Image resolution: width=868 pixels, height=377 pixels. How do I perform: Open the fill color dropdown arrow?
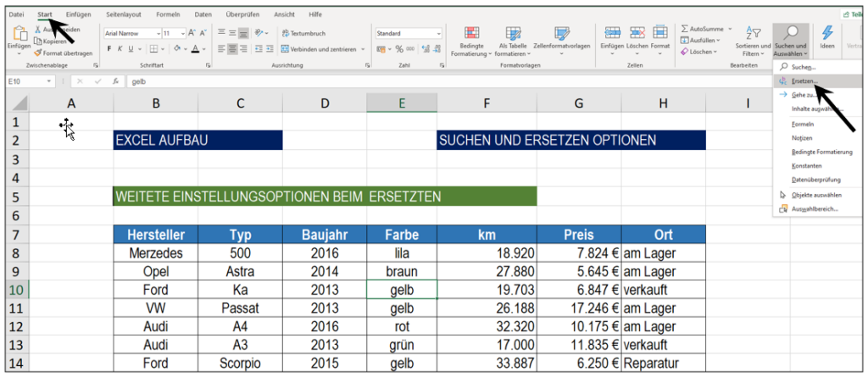[x=185, y=49]
